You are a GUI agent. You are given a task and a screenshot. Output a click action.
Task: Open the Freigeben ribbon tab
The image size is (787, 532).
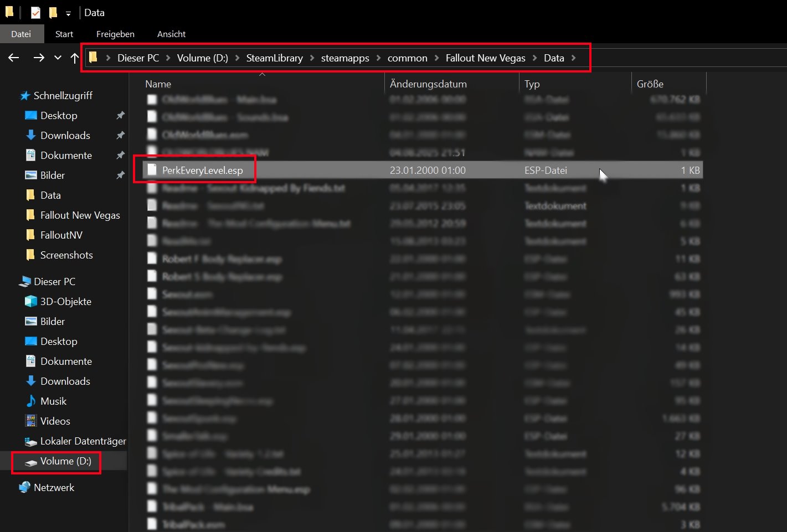115,34
